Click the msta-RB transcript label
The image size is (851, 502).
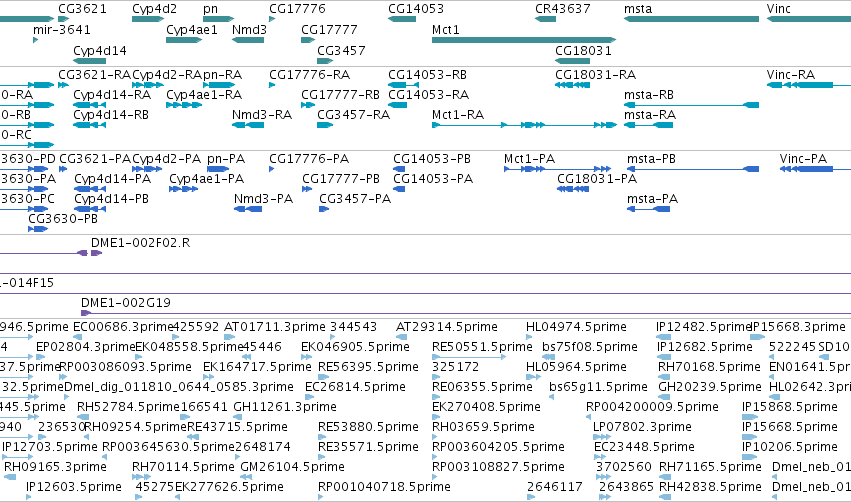649,94
